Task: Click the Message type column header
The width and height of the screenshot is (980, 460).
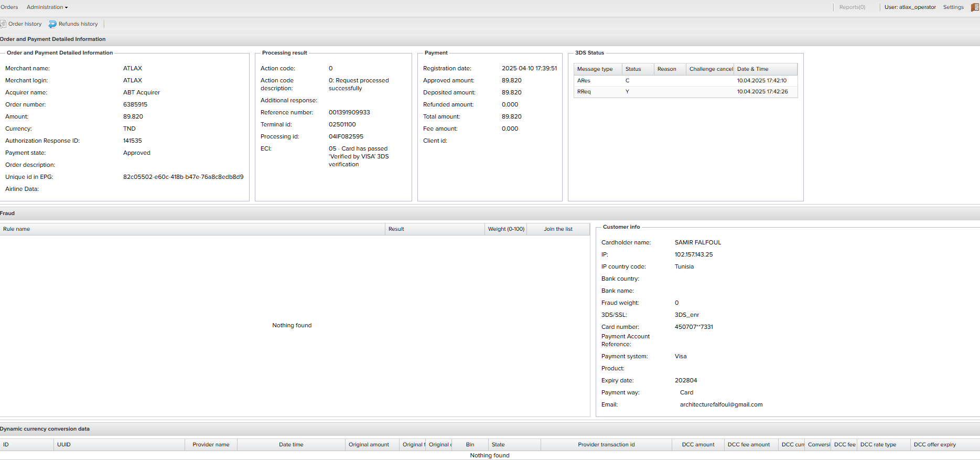Action: click(x=595, y=69)
